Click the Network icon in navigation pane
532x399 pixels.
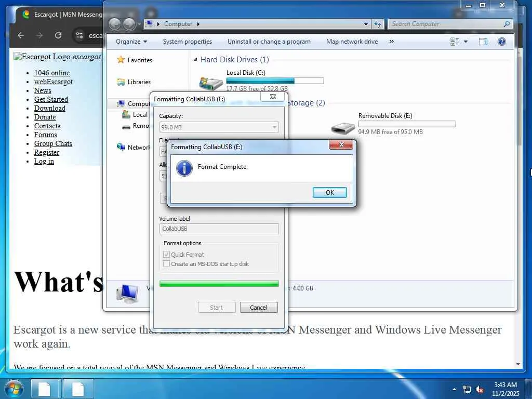[x=121, y=147]
